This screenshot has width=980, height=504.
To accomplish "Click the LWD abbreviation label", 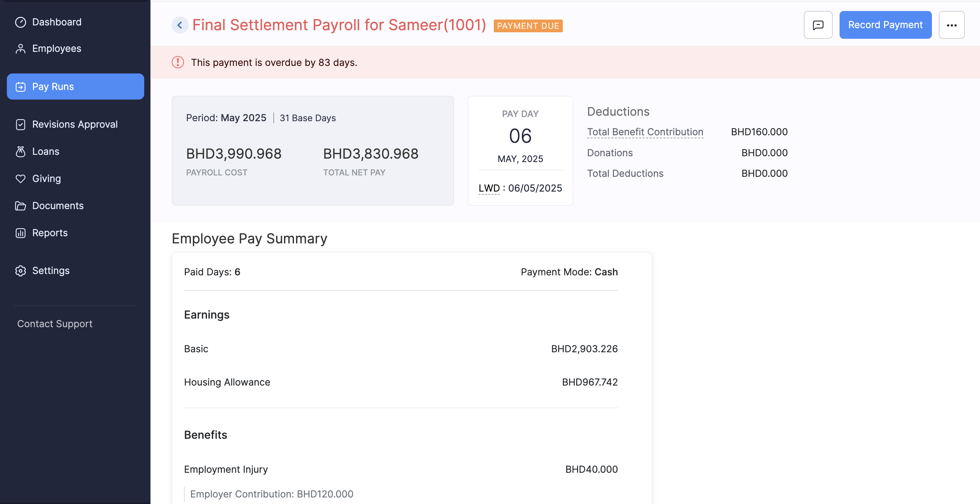I will tap(489, 188).
